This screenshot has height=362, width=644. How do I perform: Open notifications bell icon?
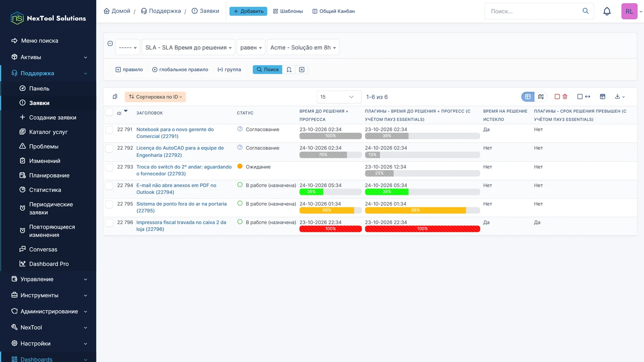pyautogui.click(x=607, y=11)
